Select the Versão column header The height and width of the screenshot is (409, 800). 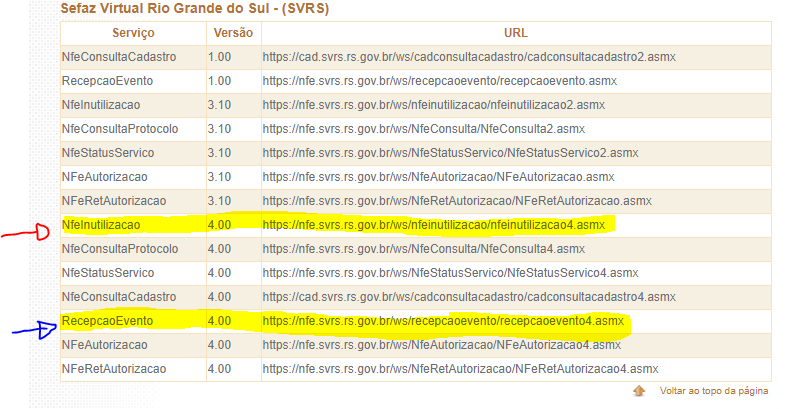(x=233, y=33)
